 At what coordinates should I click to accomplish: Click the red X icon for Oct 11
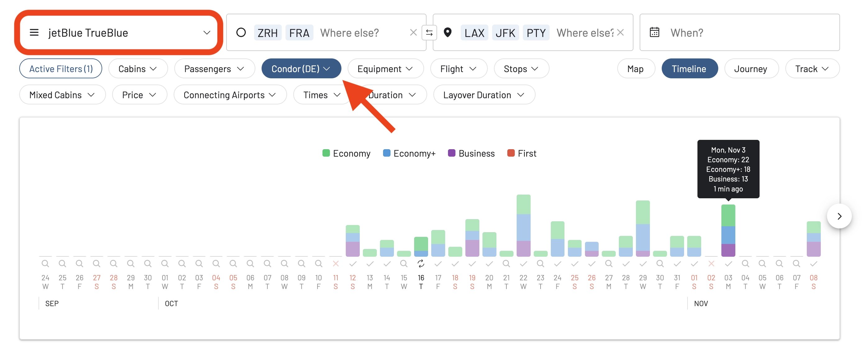pos(336,264)
